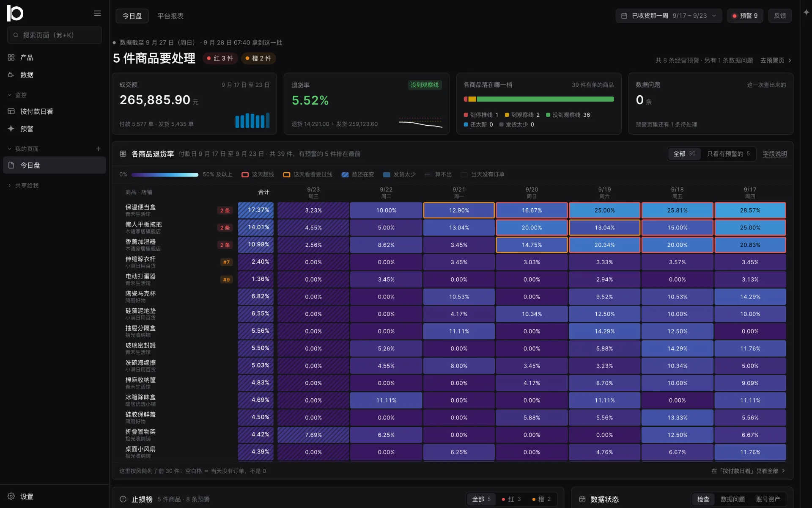Click the calendar icon in the date selector
The width and height of the screenshot is (812, 508).
624,16
